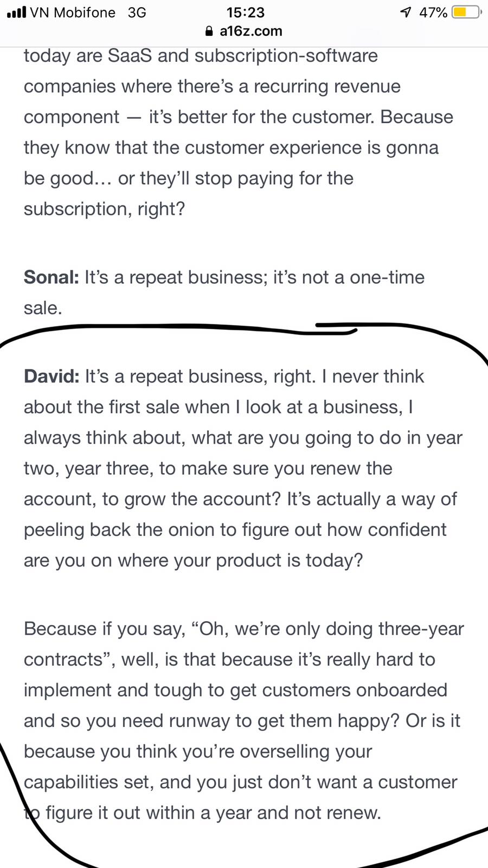Tap the a16z.com address bar
This screenshot has width=488, height=868.
tap(251, 31)
